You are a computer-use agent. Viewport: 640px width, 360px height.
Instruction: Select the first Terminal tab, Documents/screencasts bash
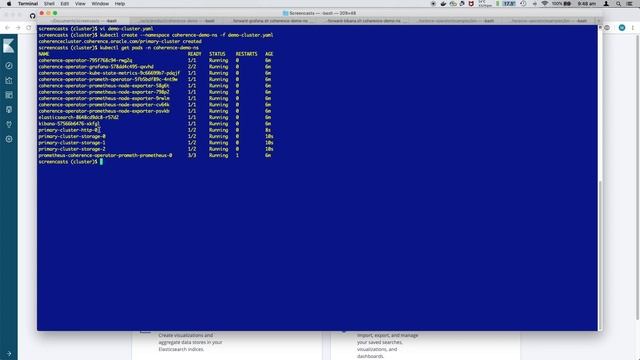pos(84,21)
